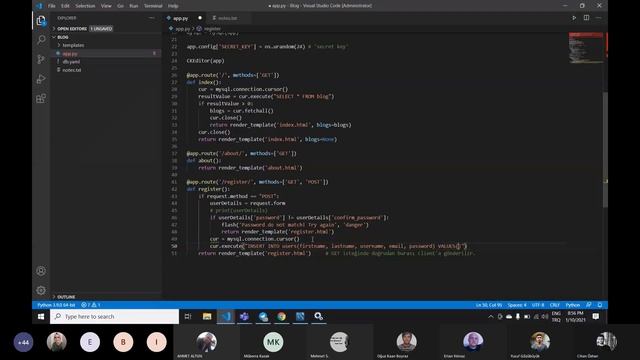Screen dimensions: 640x360
Task: Click the microphone icon in the system tray
Action: pyautogui.click(x=518, y=316)
